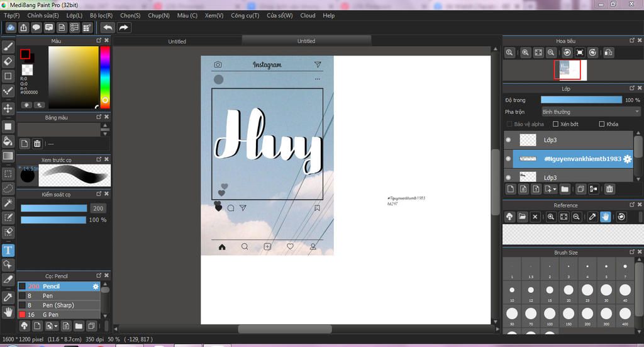Screen dimensions: 644x347
Task: Create a new layer folder
Action: click(x=565, y=189)
